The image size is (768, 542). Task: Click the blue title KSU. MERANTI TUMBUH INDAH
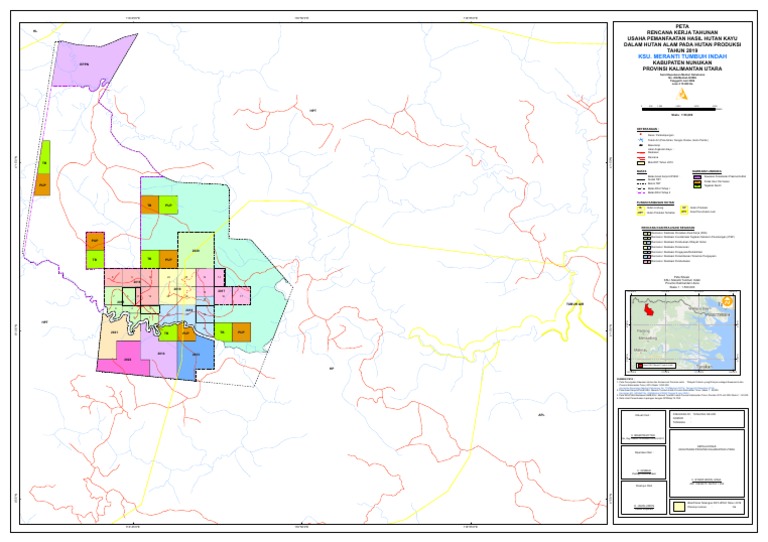tap(682, 57)
